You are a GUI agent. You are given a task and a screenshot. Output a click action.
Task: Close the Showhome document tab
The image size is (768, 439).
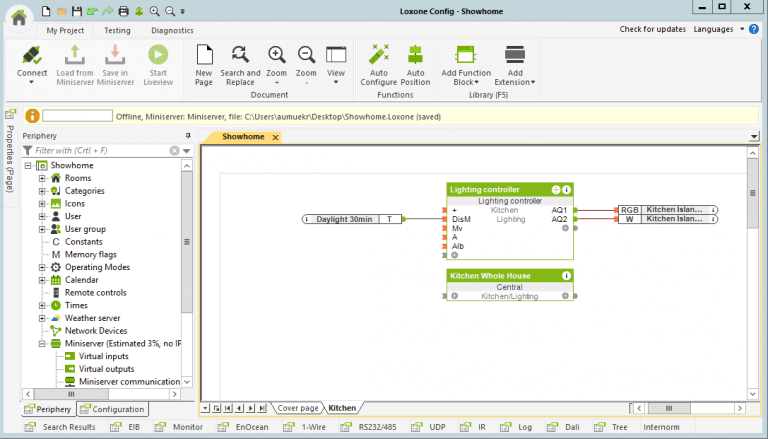click(x=275, y=136)
